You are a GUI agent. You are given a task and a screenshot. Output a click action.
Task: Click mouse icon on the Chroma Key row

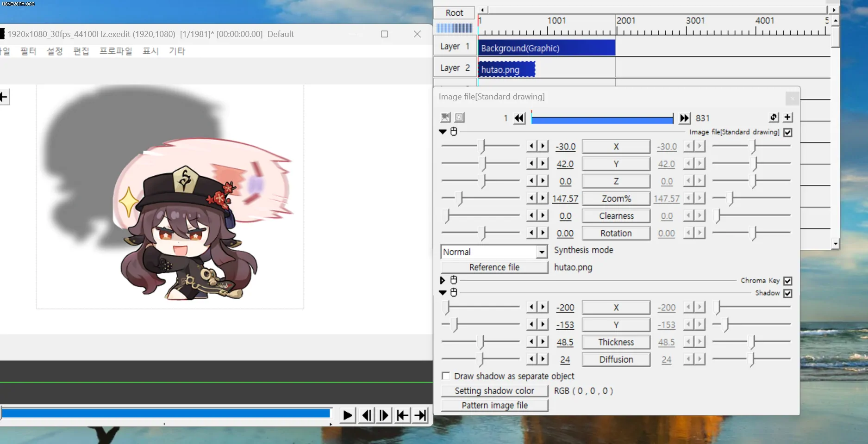coord(454,280)
